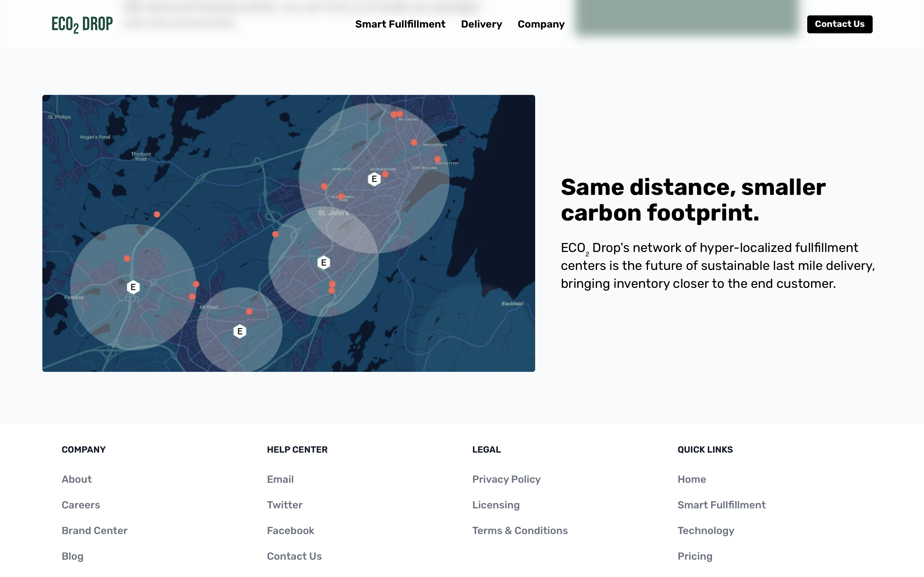The height and width of the screenshot is (577, 924).
Task: Click the ECO2 Drop logo
Action: pyautogui.click(x=82, y=24)
